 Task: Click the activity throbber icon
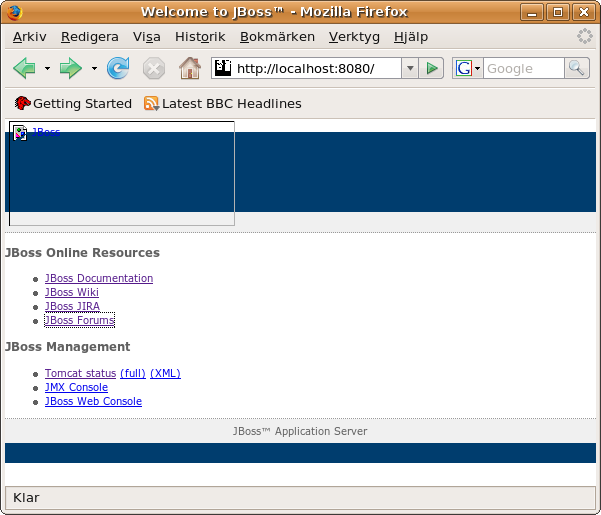(x=585, y=36)
